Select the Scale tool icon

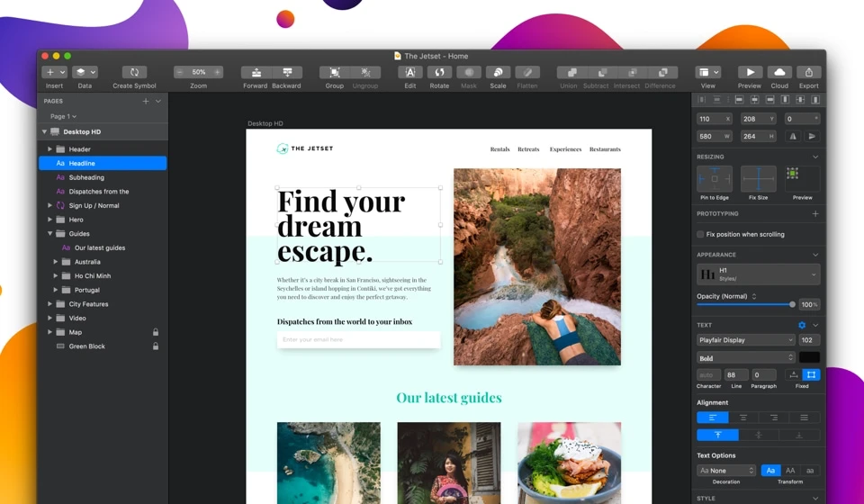pyautogui.click(x=498, y=72)
